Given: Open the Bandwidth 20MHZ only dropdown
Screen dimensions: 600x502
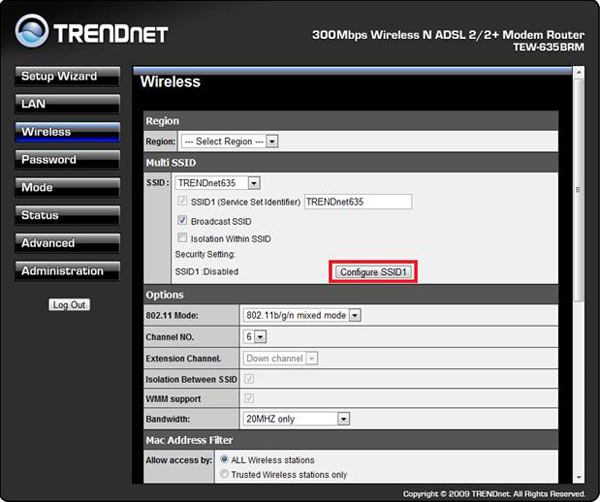Looking at the screenshot, I should tap(296, 419).
